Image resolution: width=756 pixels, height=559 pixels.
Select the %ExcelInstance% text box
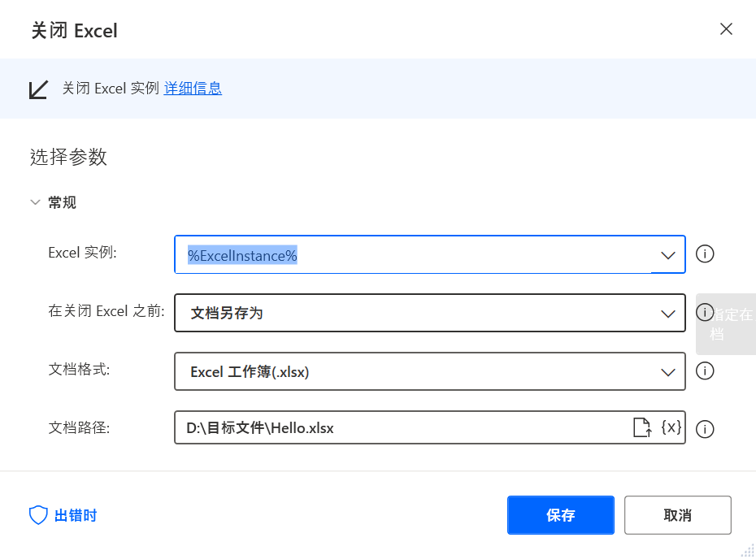pos(366,254)
